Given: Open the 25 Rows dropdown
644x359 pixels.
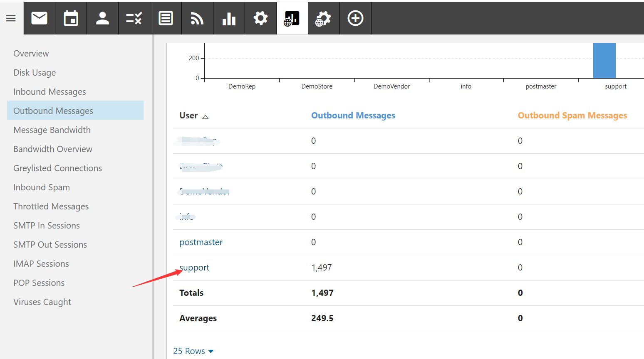Looking at the screenshot, I should click(x=193, y=351).
